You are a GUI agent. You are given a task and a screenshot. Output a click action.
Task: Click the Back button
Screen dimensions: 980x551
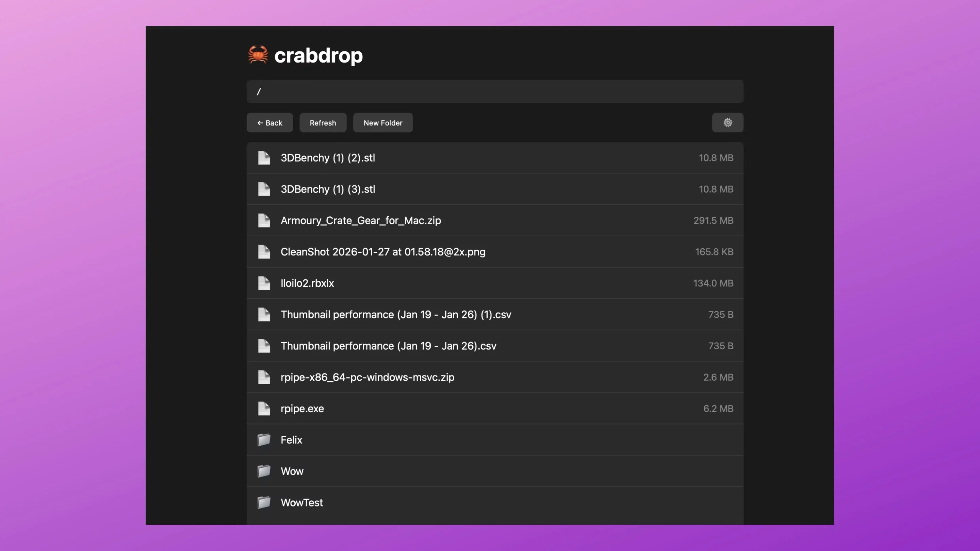coord(269,122)
